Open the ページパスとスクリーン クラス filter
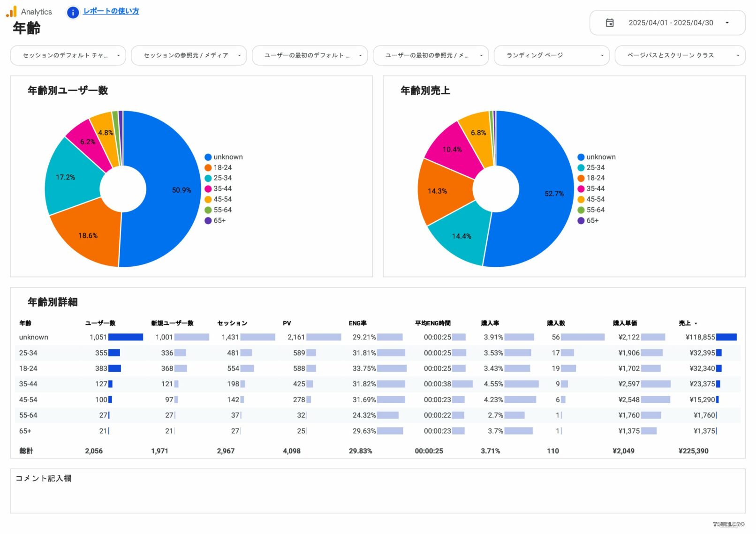This screenshot has width=756, height=534. pos(680,55)
